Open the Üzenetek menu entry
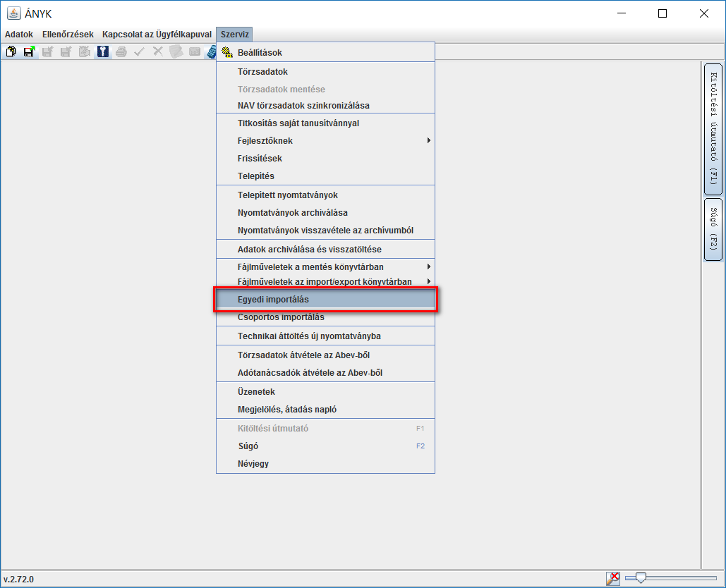 click(325, 392)
